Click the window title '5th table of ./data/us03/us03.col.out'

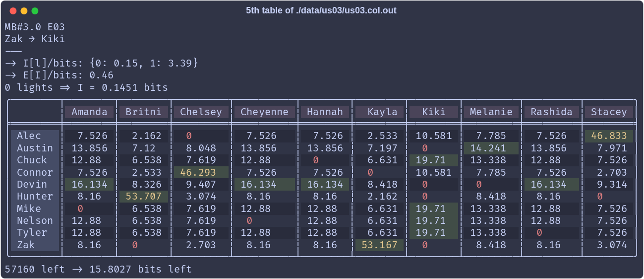(x=321, y=10)
